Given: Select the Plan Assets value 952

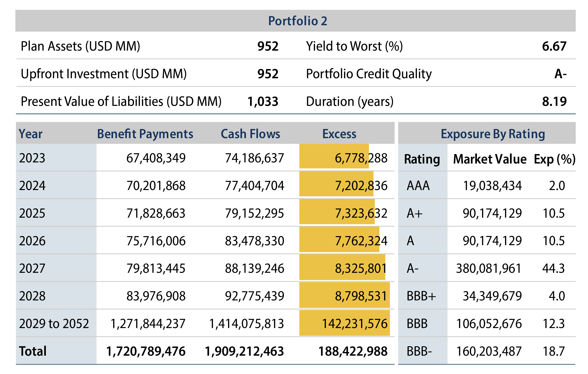Looking at the screenshot, I should tap(268, 46).
